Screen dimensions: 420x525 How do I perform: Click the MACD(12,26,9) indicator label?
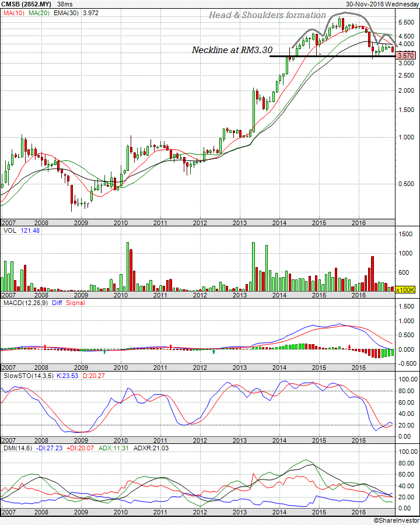[x=26, y=303]
